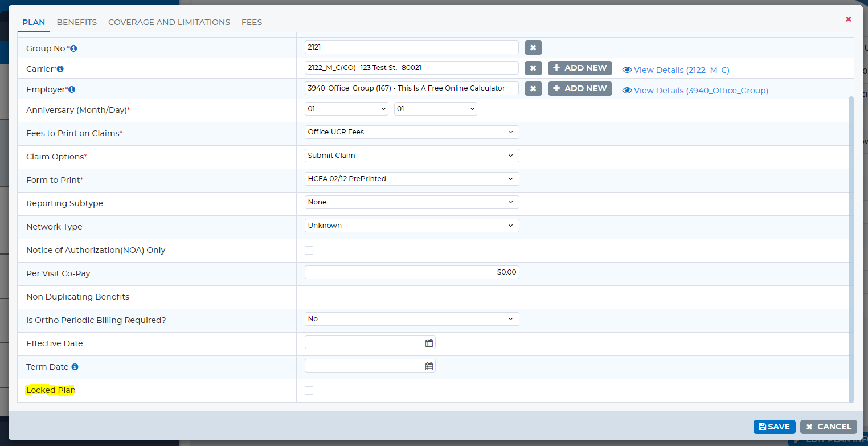Click the Per Visit Co-Pay label

[58, 273]
